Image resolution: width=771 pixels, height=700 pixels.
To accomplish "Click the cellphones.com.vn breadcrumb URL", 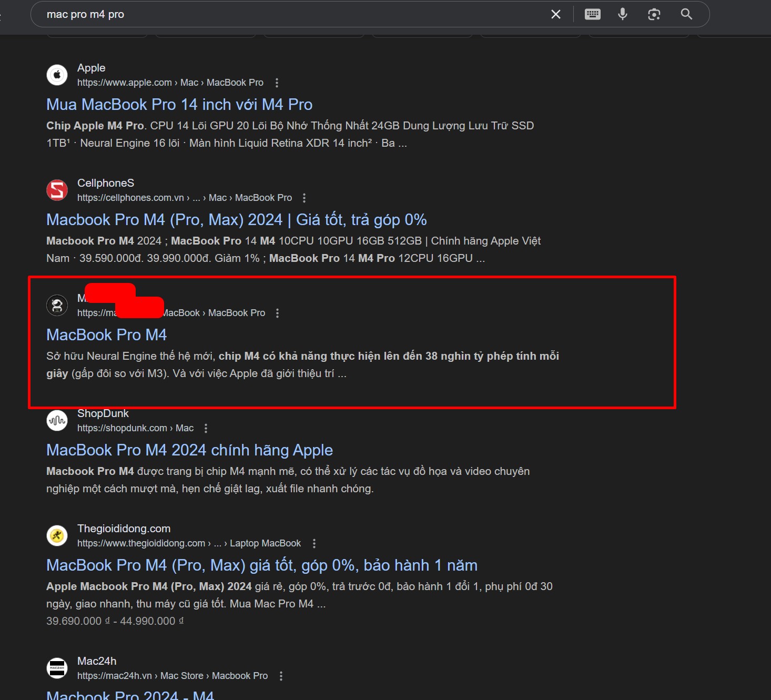I will 185,198.
